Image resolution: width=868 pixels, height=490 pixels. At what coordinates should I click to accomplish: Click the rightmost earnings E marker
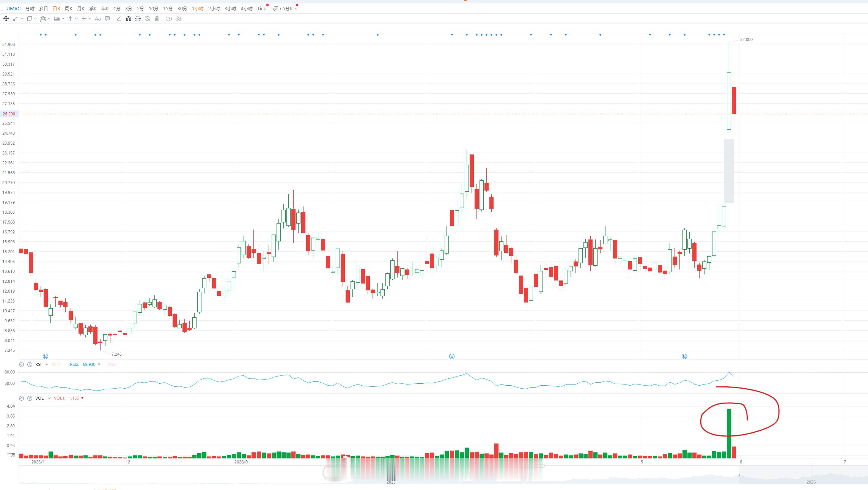(x=684, y=356)
